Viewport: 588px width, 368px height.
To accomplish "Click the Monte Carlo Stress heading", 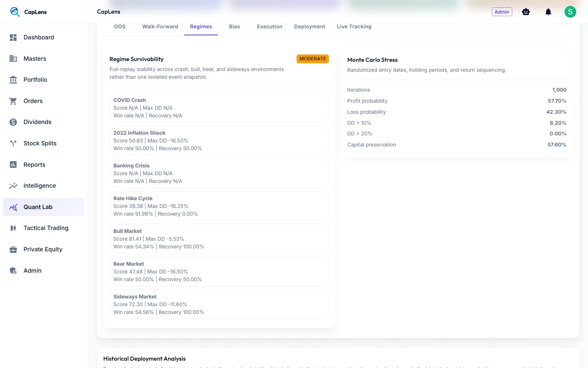I will pos(372,60).
